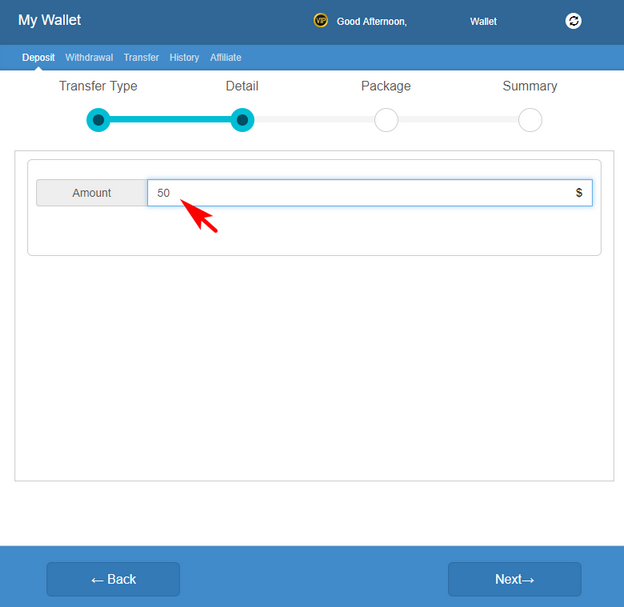This screenshot has height=607, width=624.
Task: Click the teal progress line between steps
Action: pos(170,120)
